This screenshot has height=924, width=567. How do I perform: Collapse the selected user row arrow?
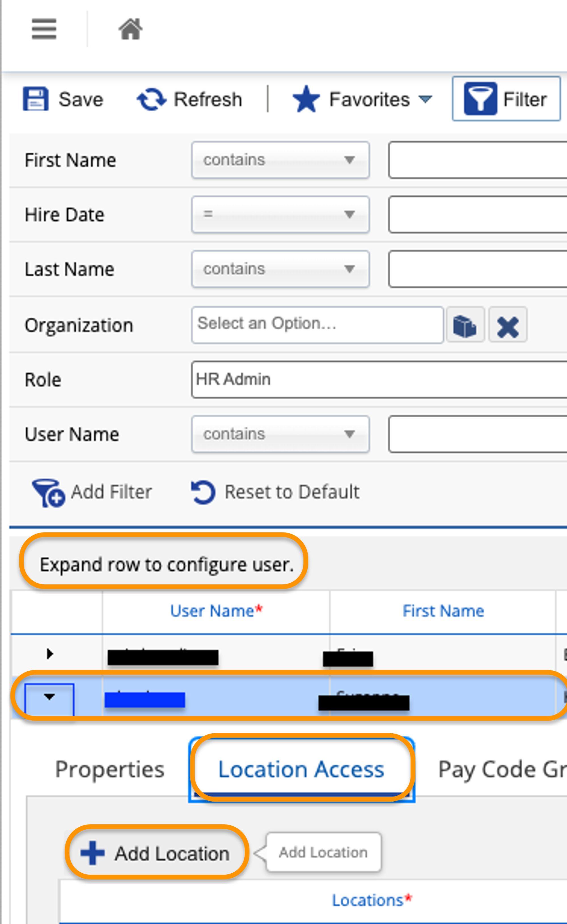click(49, 697)
